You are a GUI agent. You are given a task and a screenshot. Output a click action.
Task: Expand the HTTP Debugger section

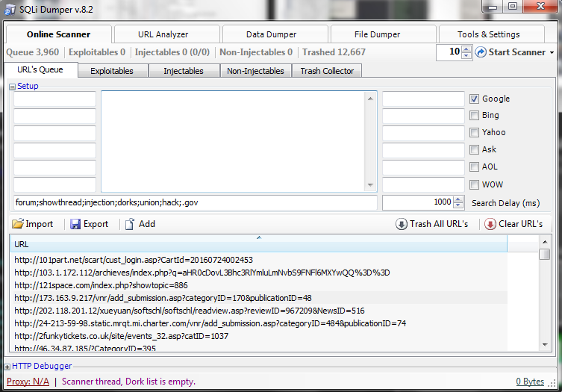(7, 367)
